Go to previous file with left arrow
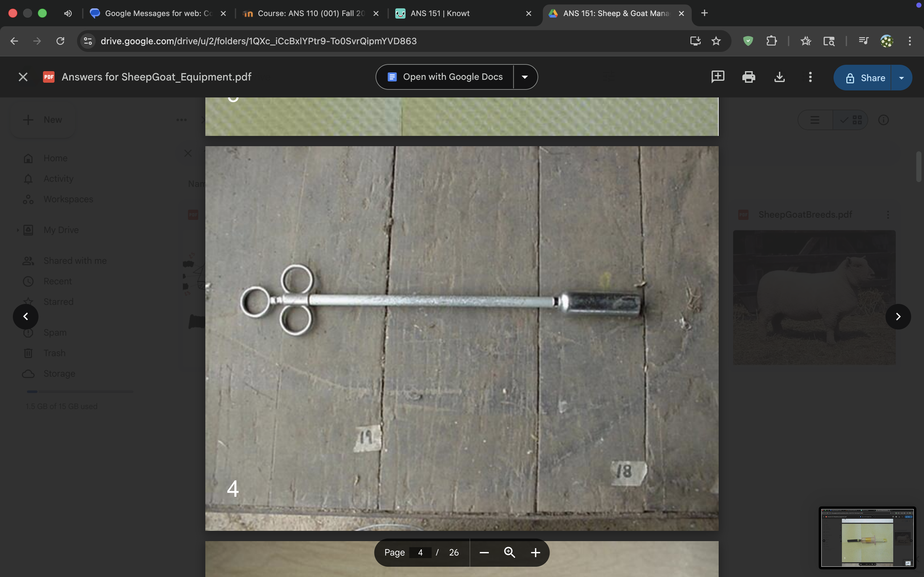 26,316
